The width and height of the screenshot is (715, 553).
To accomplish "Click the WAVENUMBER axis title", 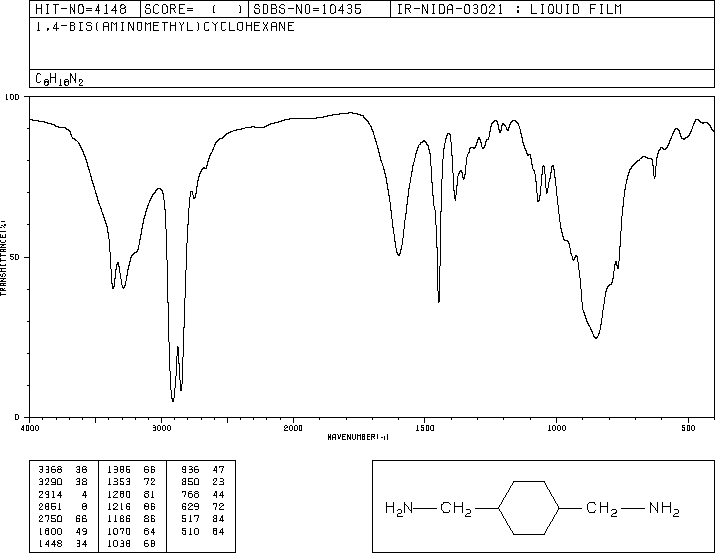I will point(358,437).
